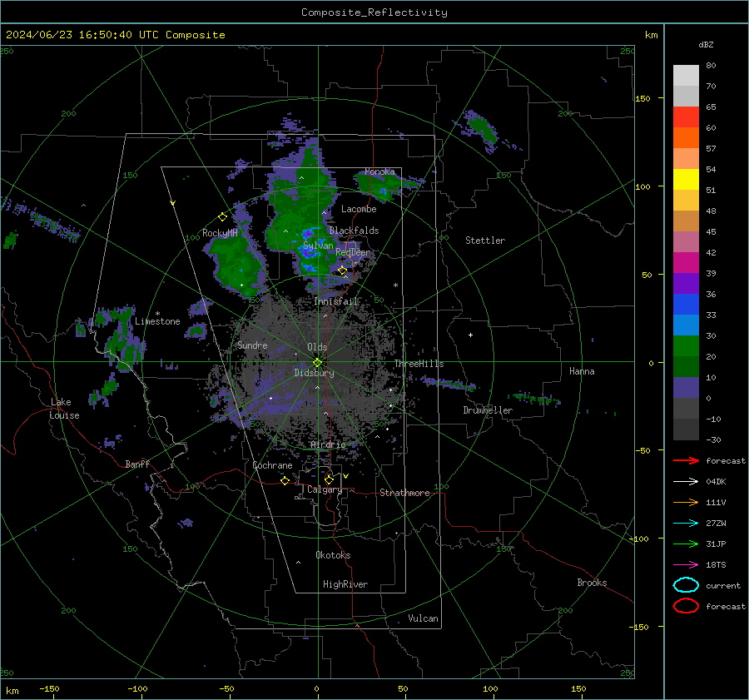Viewport: 749px width, 700px height.
Task: Select the yellow 54 dBZ color swatch
Action: pos(686,180)
